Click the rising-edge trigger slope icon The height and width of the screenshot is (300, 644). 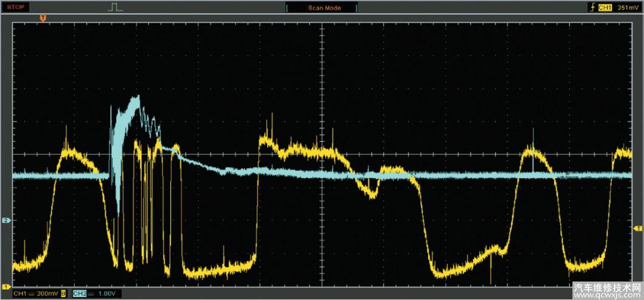tap(592, 8)
